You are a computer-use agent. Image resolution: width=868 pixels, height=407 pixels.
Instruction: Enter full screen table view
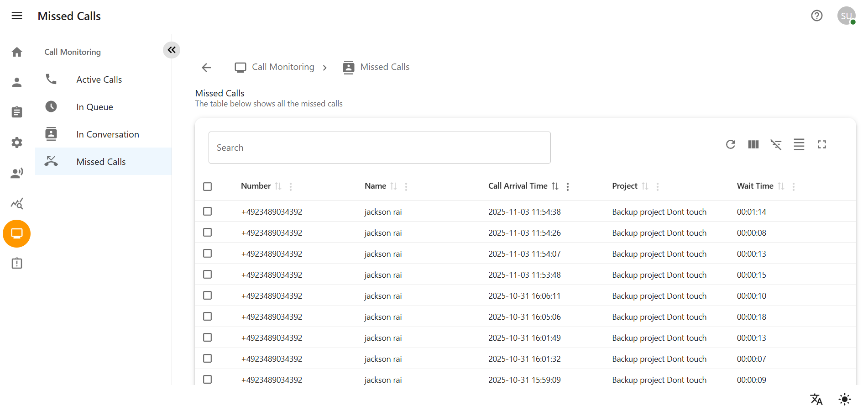(x=821, y=144)
